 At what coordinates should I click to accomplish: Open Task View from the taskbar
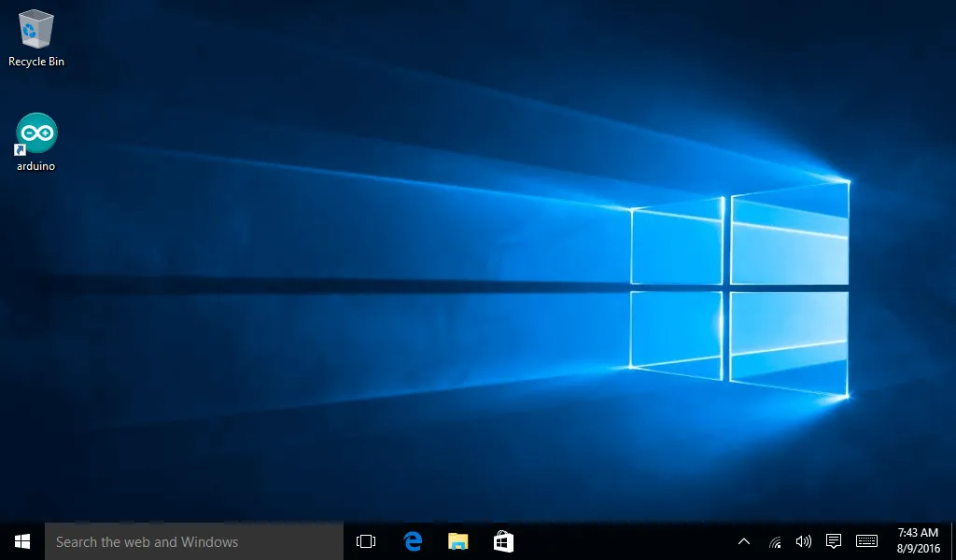coord(366,541)
